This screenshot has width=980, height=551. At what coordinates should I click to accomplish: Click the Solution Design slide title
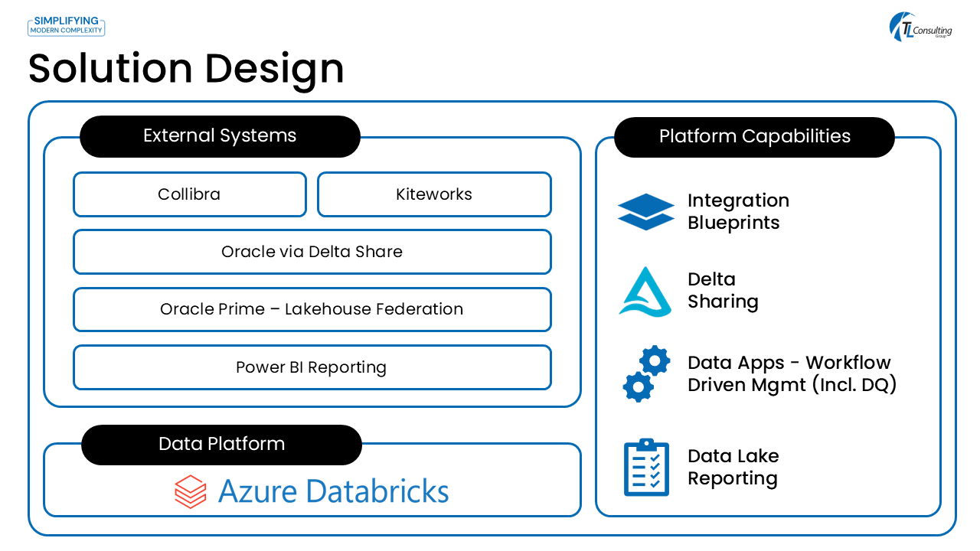(186, 68)
